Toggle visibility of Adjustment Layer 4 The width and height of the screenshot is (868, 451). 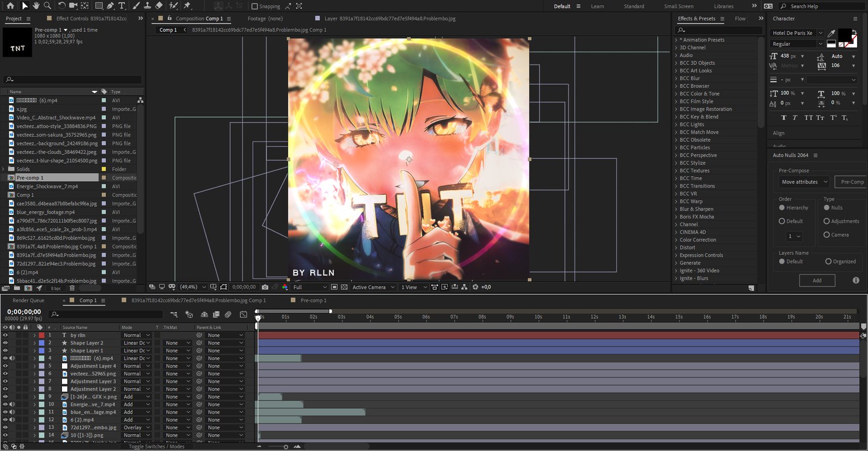pos(5,366)
